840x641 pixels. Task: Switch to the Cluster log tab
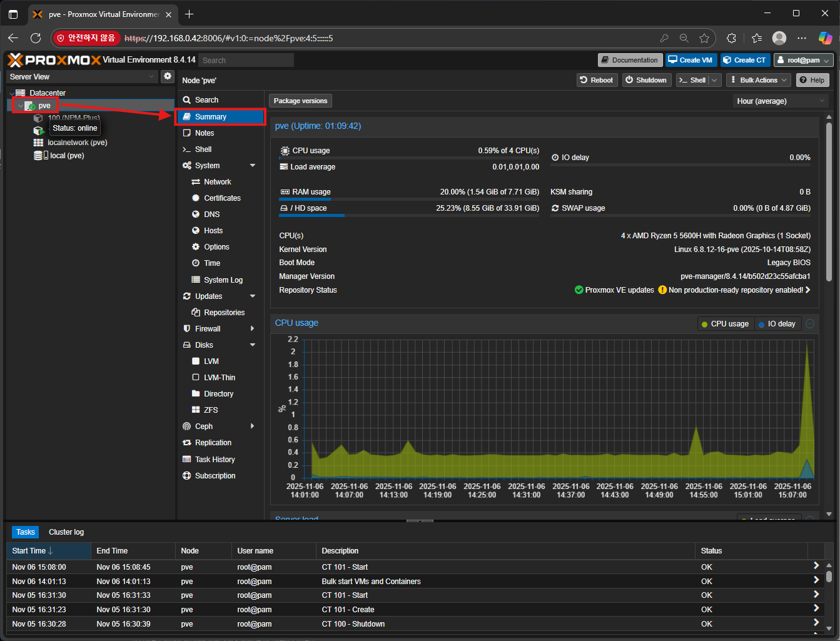(66, 532)
